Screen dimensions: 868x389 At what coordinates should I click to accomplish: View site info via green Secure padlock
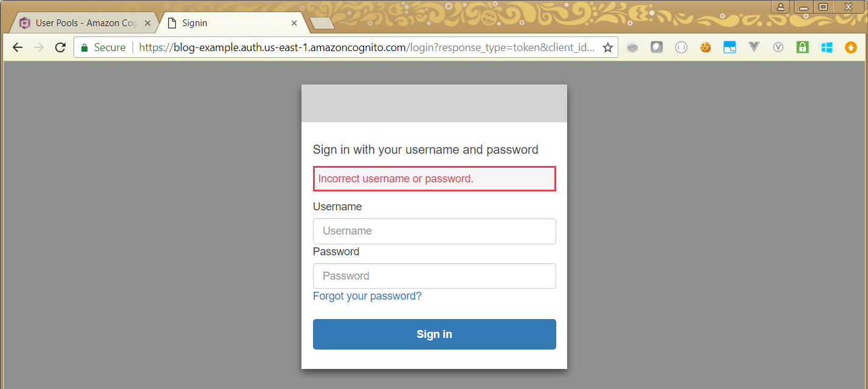pyautogui.click(x=84, y=47)
